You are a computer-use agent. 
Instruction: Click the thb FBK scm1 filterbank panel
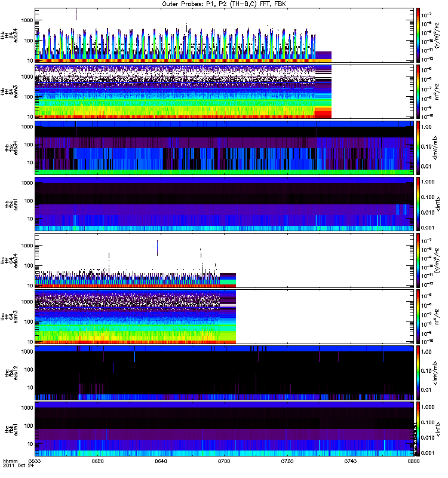pyautogui.click(x=224, y=204)
